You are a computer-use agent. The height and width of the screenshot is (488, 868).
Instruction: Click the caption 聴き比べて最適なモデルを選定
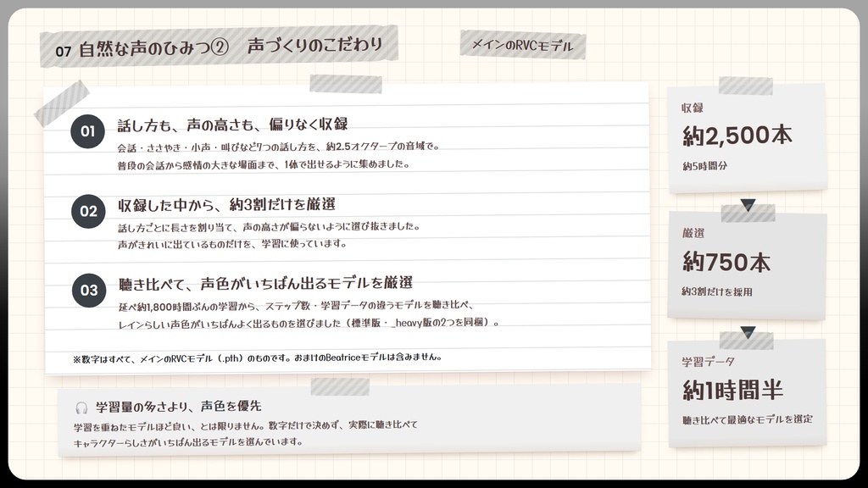click(x=748, y=420)
